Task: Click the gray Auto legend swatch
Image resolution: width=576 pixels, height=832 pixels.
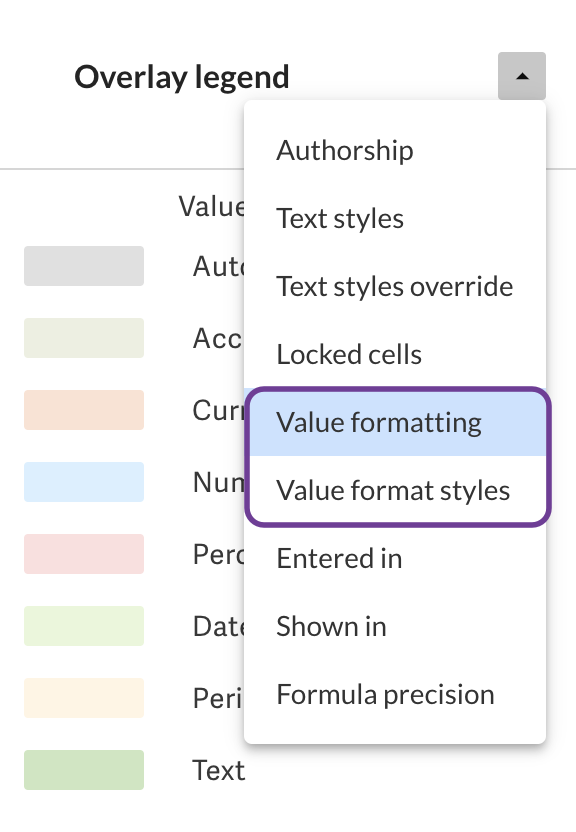Action: [83, 266]
